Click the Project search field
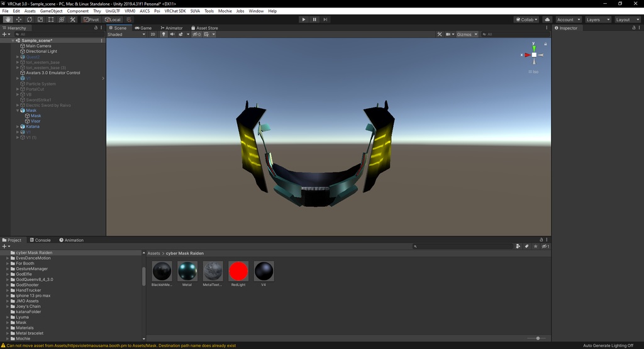Image resolution: width=644 pixels, height=349 pixels. [463, 247]
